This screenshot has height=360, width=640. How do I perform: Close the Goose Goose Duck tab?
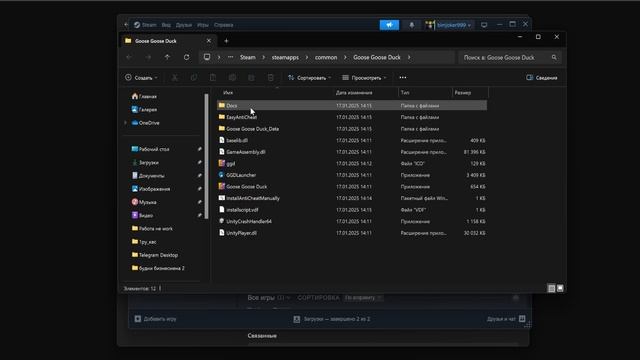point(209,41)
